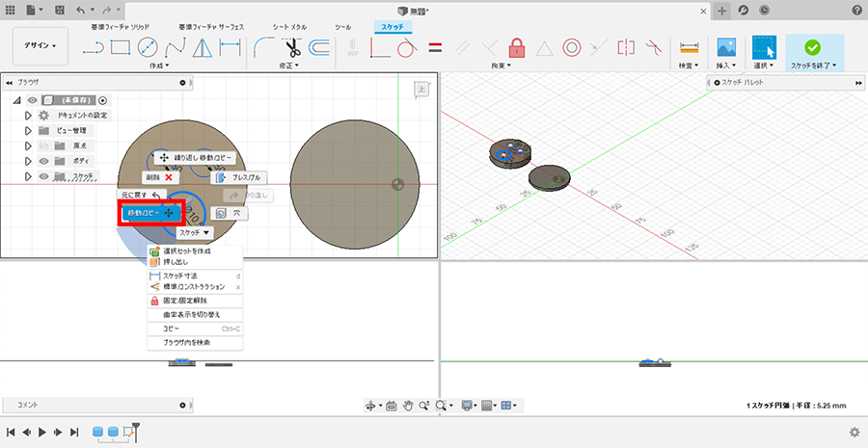
Task: Click the Insert image icon
Action: pyautogui.click(x=726, y=47)
